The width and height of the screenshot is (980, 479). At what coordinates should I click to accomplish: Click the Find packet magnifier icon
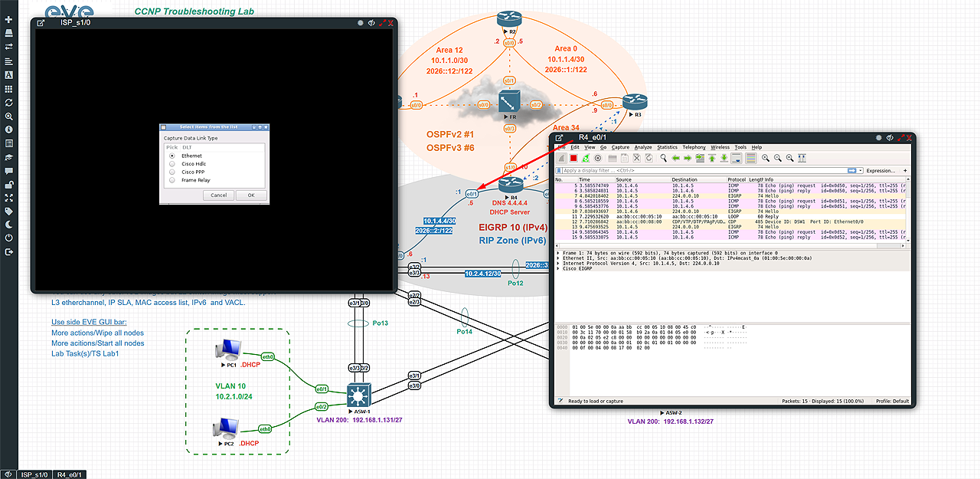661,158
